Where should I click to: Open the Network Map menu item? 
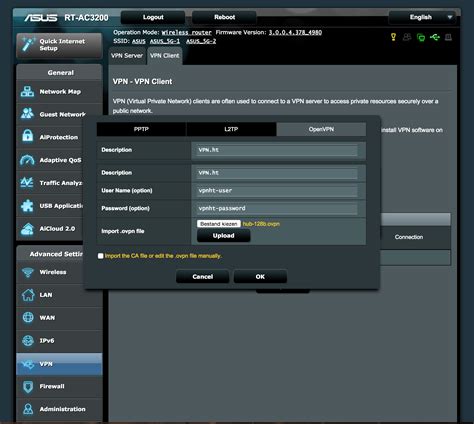click(60, 92)
